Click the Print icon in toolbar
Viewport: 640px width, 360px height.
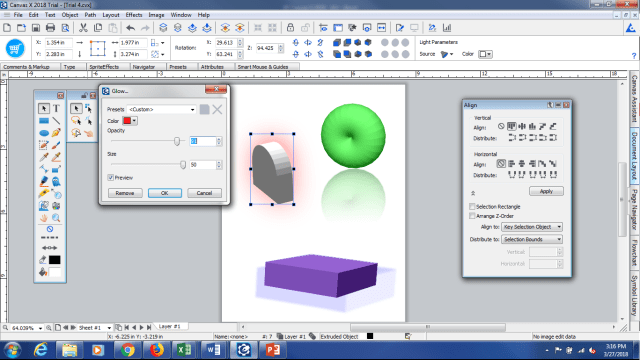[x=51, y=28]
